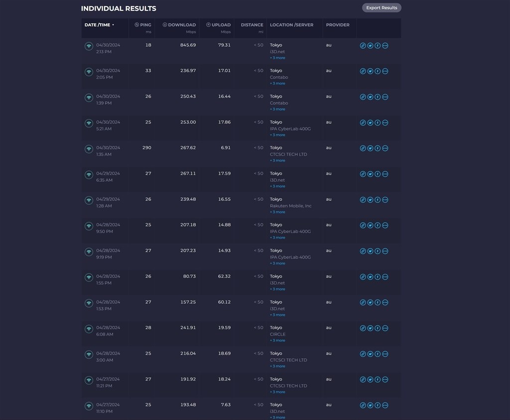510x420 pixels.
Task: Click the Export Results button
Action: pos(382,8)
